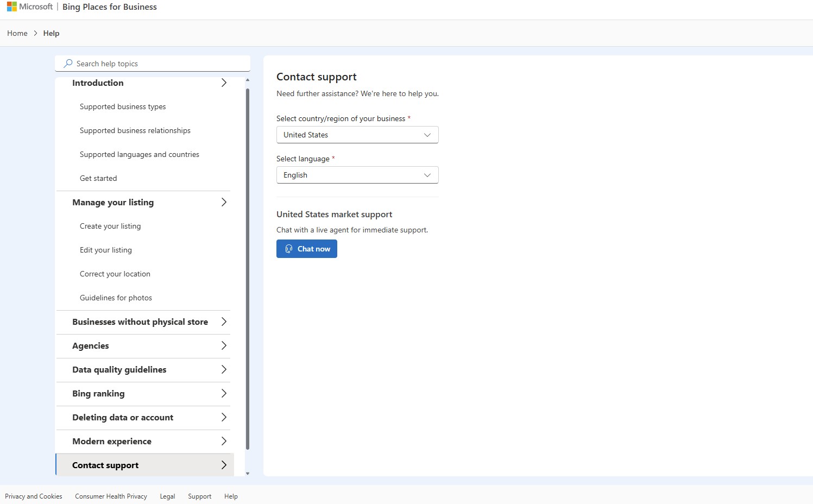Viewport: 813px width, 504px height.
Task: Click the search magnifier icon
Action: [x=68, y=64]
